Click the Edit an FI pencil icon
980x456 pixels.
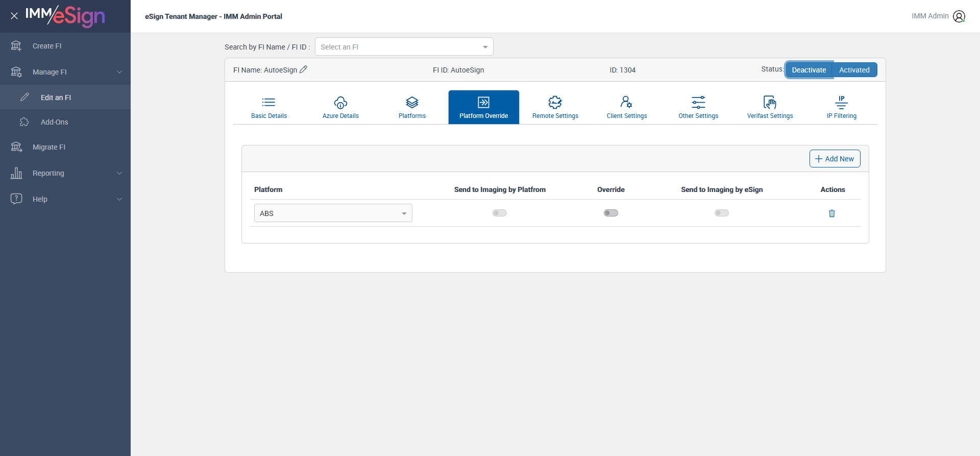coord(24,97)
